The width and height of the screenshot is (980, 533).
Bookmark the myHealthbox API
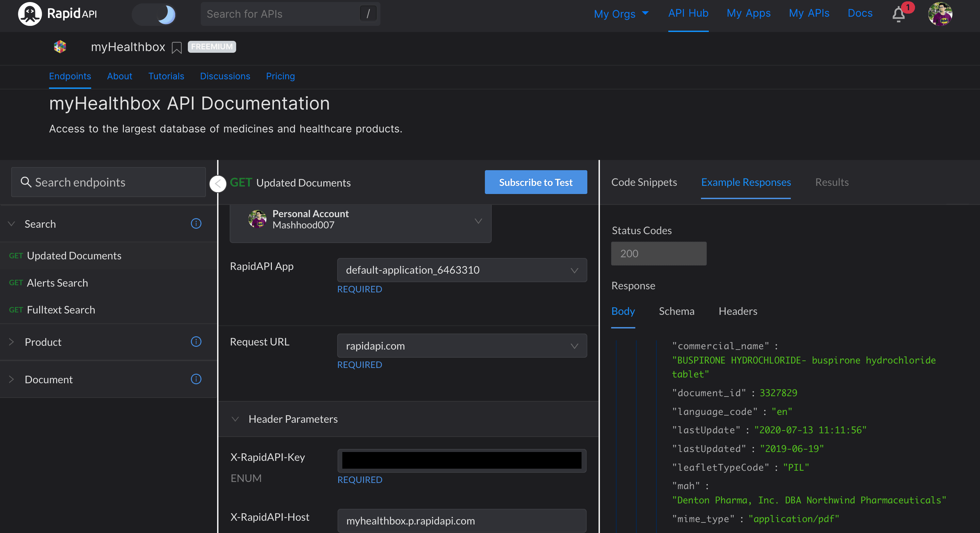point(177,48)
